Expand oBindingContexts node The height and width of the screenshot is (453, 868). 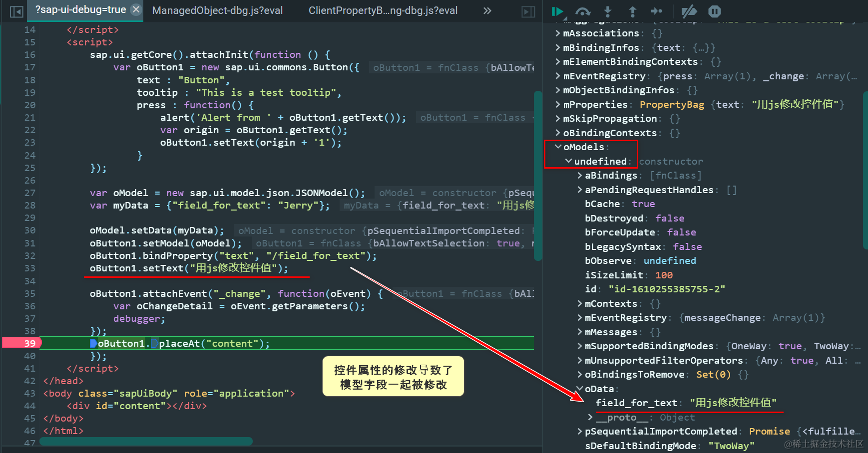point(558,133)
